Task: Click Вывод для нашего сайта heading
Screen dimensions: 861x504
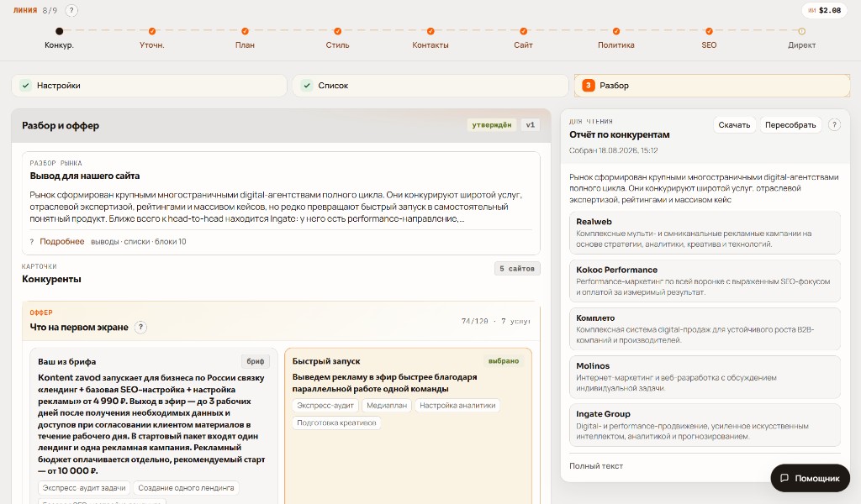Action: (85, 176)
